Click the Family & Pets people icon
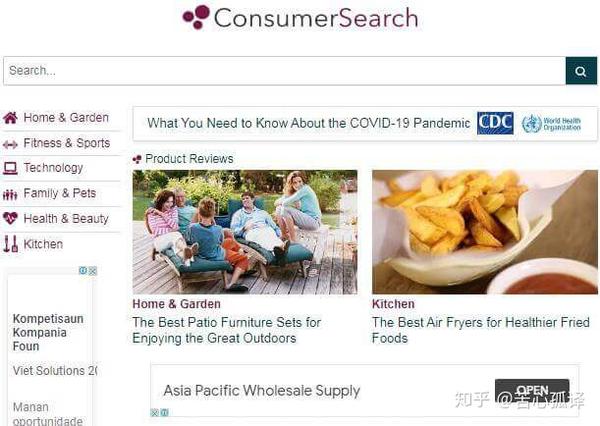 pos(10,195)
